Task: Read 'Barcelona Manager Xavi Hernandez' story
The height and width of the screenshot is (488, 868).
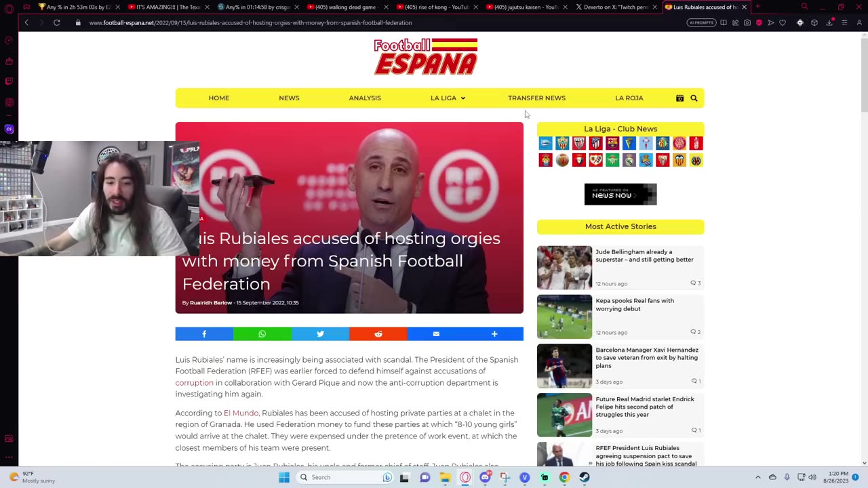Action: tap(647, 358)
